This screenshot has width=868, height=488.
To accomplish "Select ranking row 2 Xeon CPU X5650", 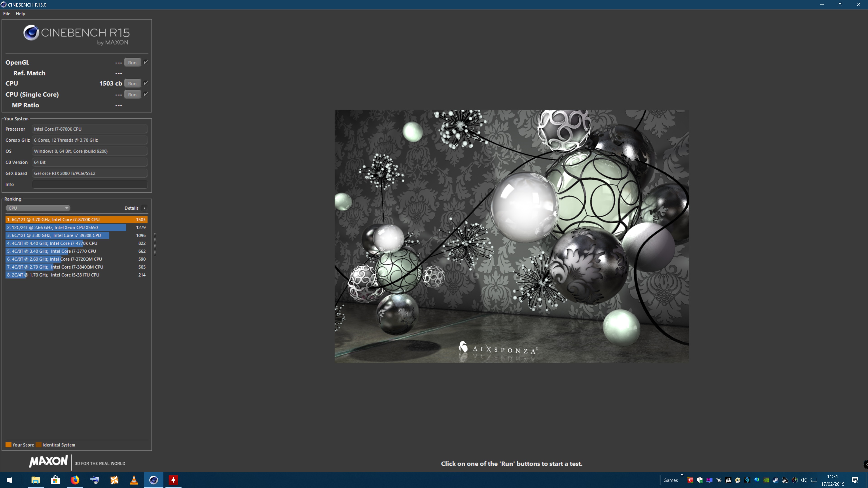I will coord(76,227).
